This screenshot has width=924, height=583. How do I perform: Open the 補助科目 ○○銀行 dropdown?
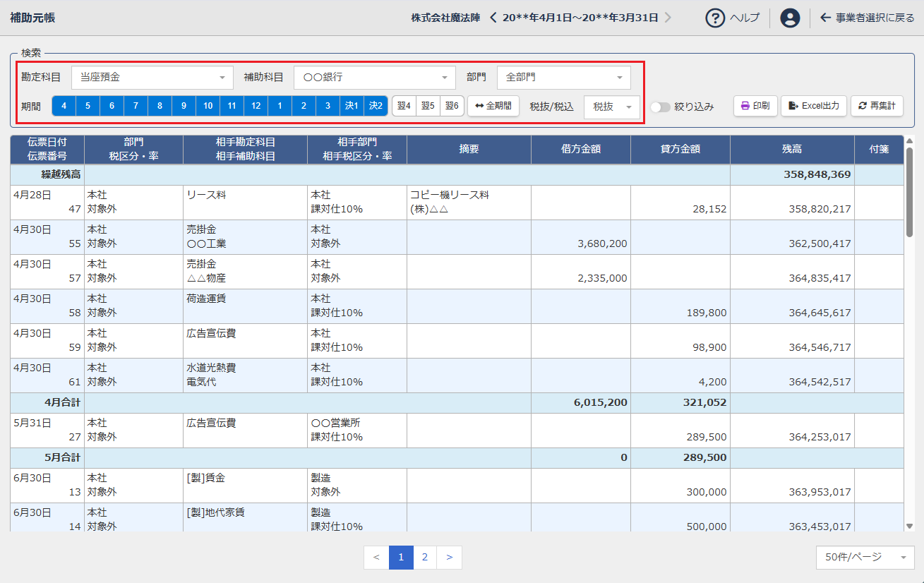pyautogui.click(x=375, y=78)
